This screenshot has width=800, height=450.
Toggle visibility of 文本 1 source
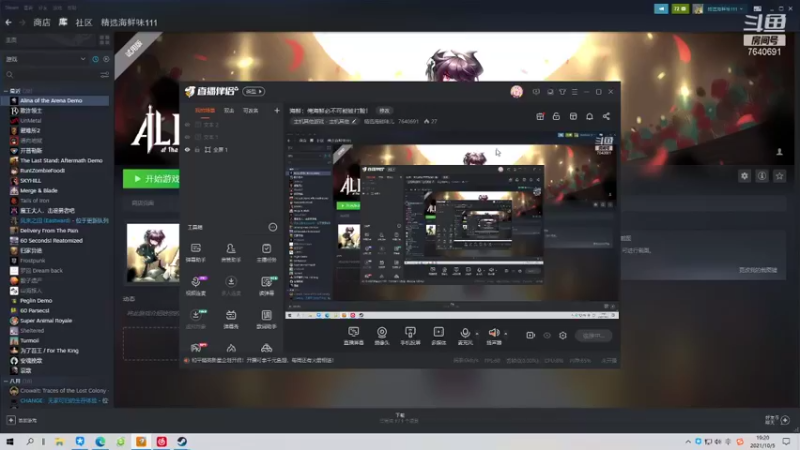pos(187,137)
